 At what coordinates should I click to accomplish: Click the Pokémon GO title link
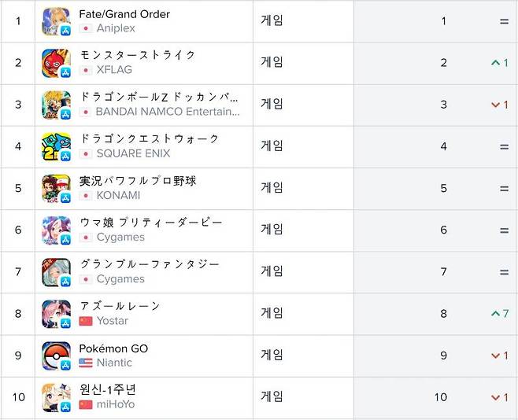click(113, 348)
